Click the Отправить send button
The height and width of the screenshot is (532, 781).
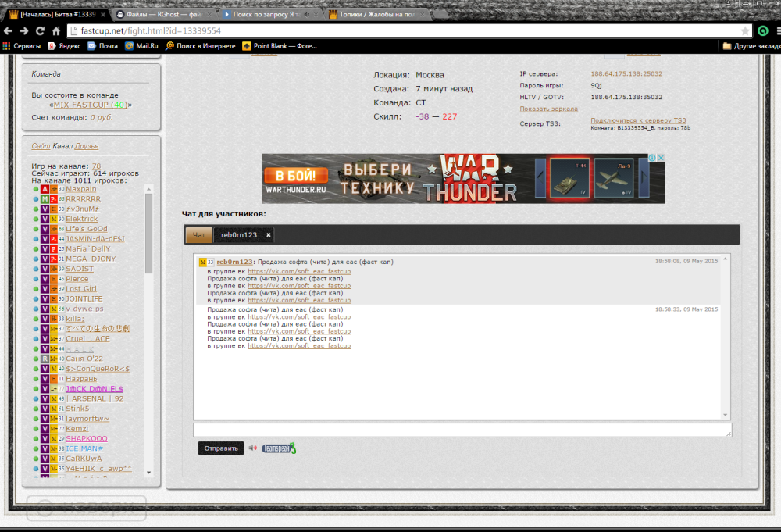tap(221, 448)
